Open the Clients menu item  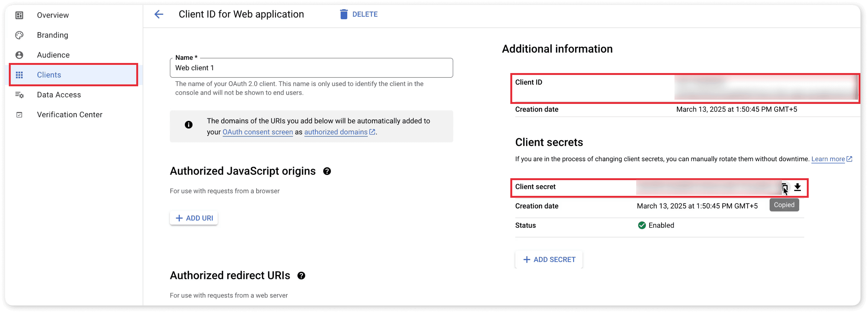49,75
